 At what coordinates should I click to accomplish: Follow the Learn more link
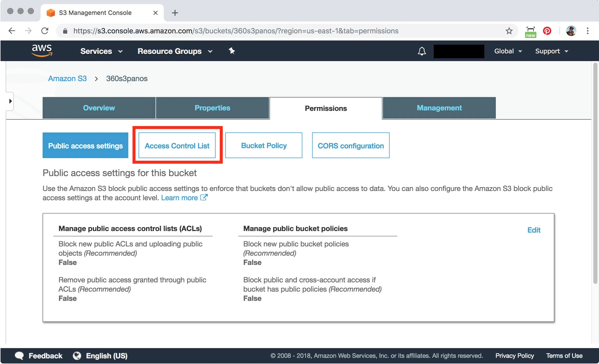click(179, 198)
